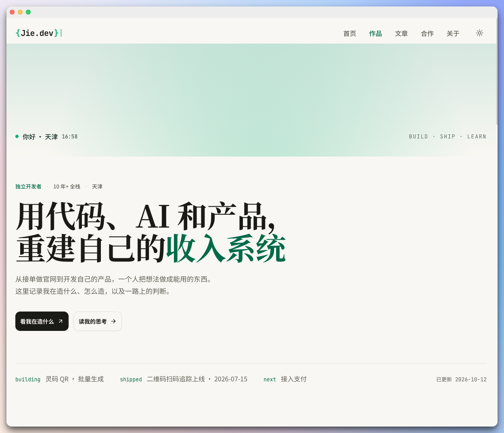Click the 从接单做官网到开发自己的产品 paragraph line
This screenshot has height=433, width=504.
113,279
